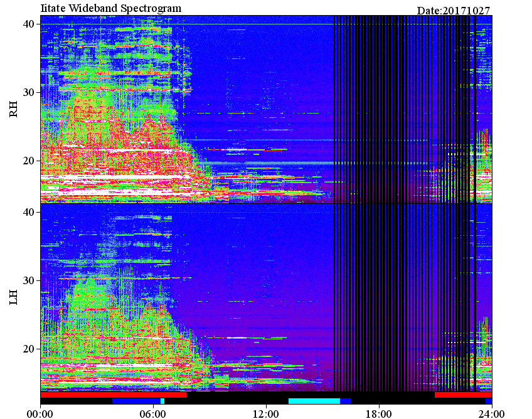Click the 12:00 time axis tick label
Image resolution: width=532 pixels, height=419 pixels.
(x=267, y=414)
